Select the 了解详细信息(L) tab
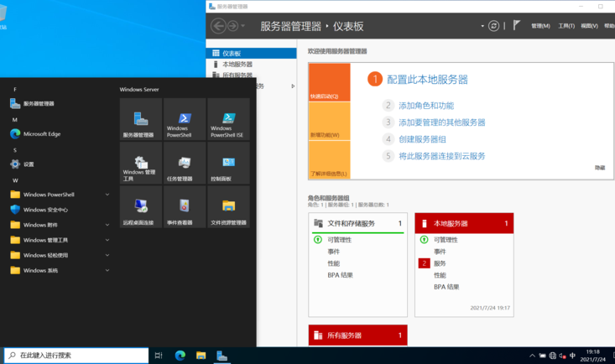Screen dimensions: 615x364 [329, 159]
